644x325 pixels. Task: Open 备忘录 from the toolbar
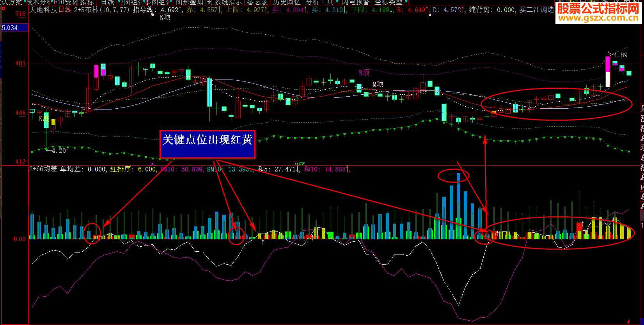[257, 2]
